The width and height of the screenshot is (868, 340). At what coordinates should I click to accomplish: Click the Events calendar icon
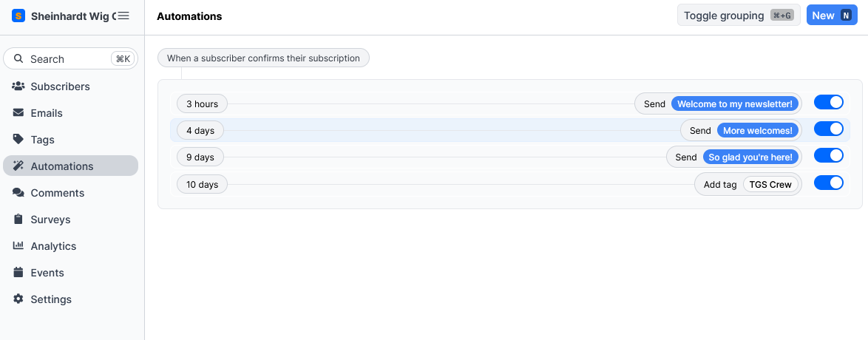18,273
